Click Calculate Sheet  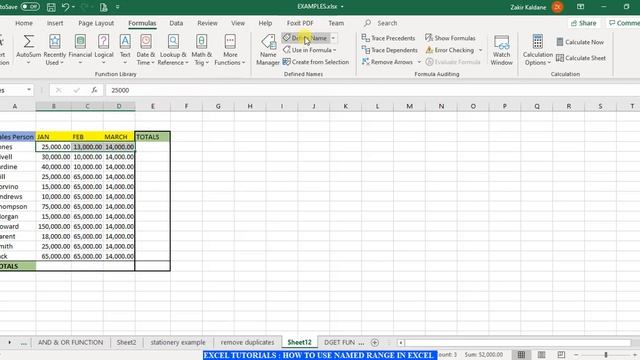click(581, 58)
